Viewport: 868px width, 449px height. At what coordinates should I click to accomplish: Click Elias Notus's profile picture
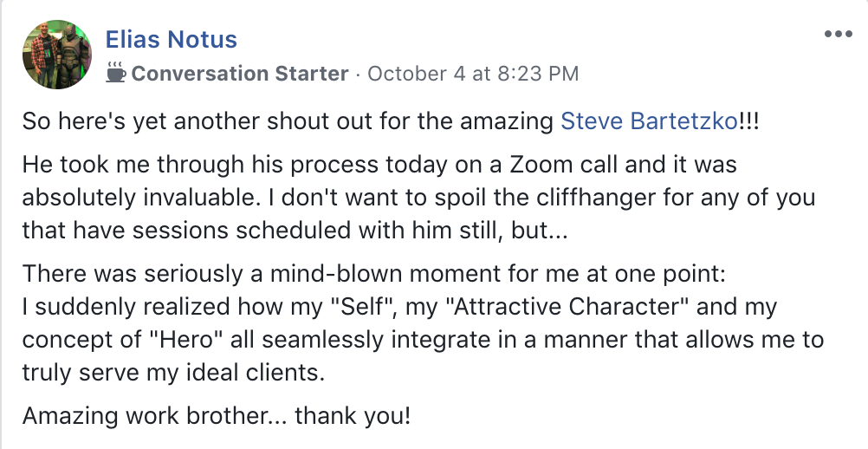tap(57, 55)
